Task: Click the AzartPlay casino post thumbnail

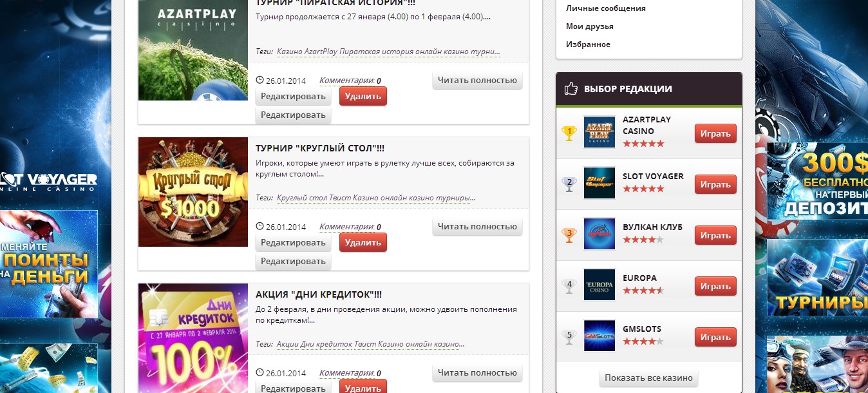Action: pyautogui.click(x=193, y=50)
